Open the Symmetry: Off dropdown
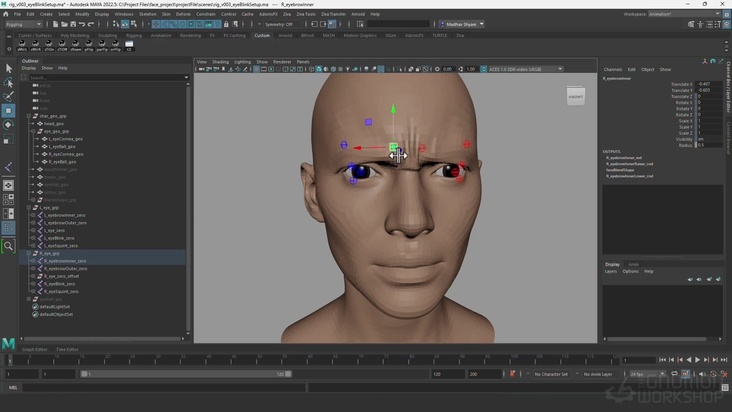 click(279, 24)
